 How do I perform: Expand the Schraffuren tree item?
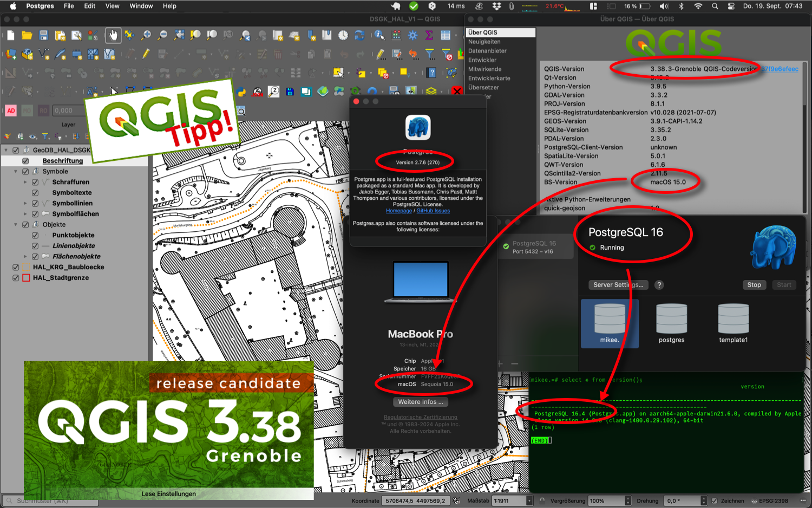click(x=24, y=182)
